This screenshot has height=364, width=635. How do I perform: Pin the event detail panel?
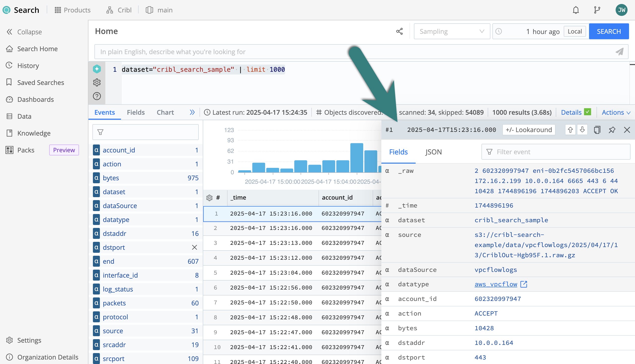(612, 130)
